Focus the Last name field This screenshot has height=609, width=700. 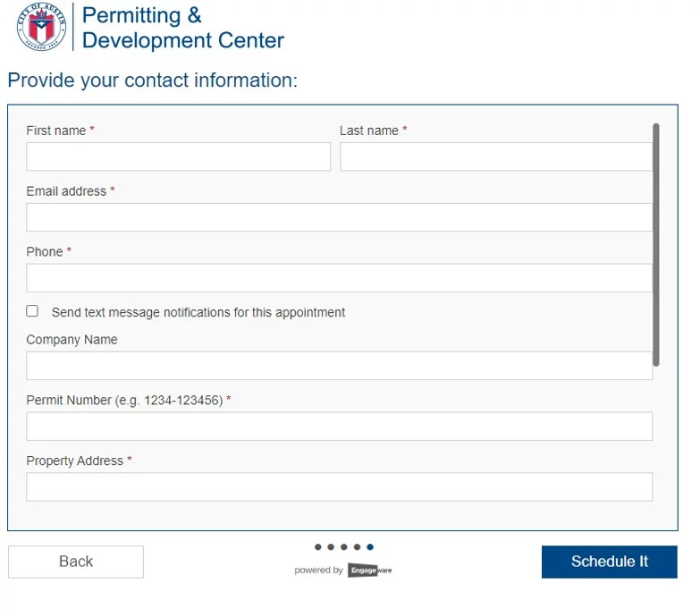click(x=495, y=156)
